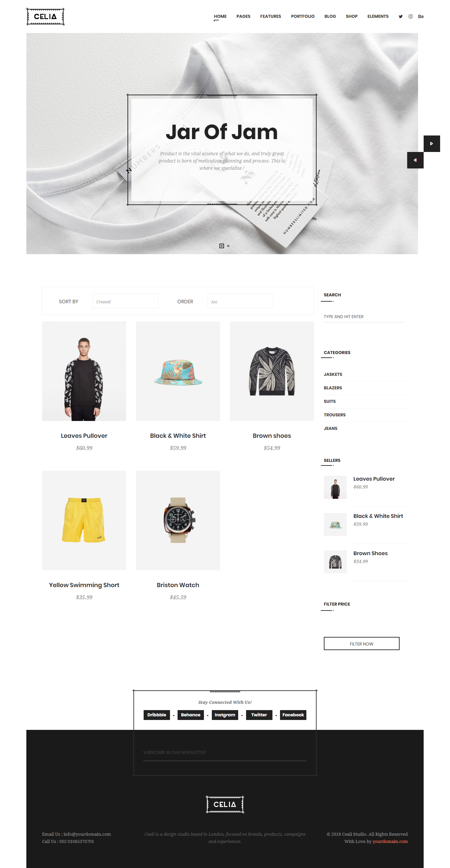Screen dimensions: 450x868
Task: Open the Briston Watch product thumbnail
Action: (x=178, y=520)
